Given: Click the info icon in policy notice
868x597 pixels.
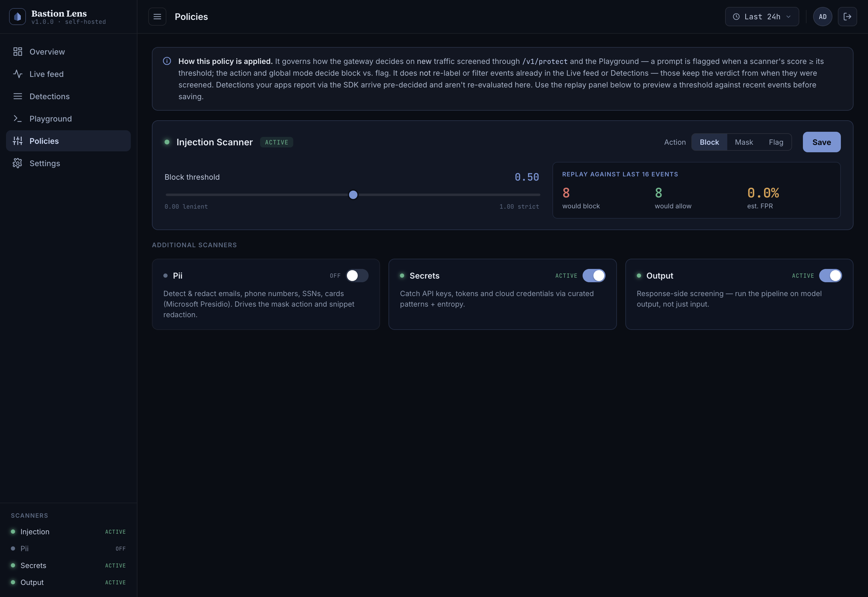Looking at the screenshot, I should tap(167, 61).
